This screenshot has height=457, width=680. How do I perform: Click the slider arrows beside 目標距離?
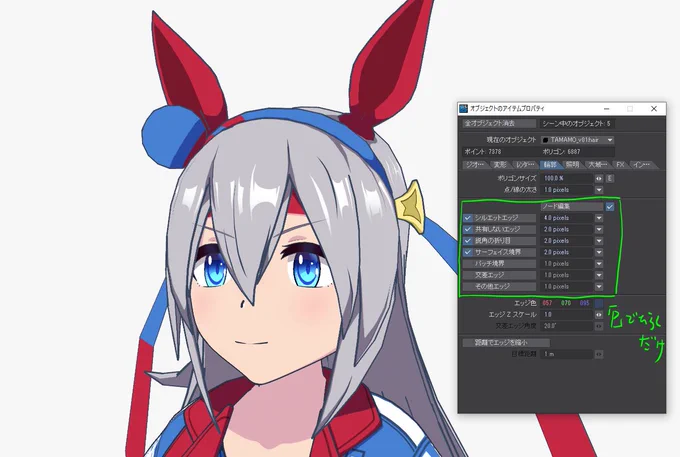point(599,354)
